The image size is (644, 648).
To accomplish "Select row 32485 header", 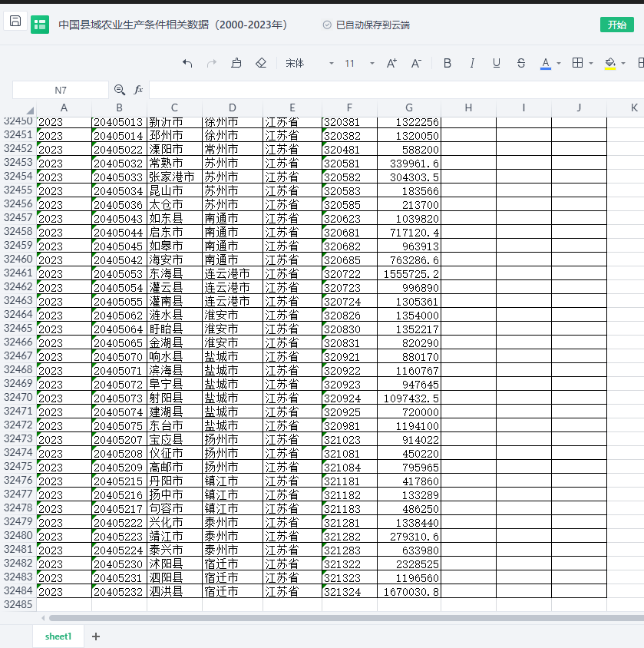I will pos(18,604).
